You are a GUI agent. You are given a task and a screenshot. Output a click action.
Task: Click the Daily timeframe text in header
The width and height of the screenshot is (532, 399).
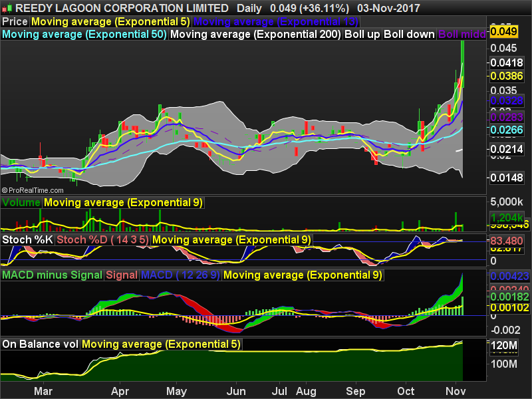[x=249, y=8]
